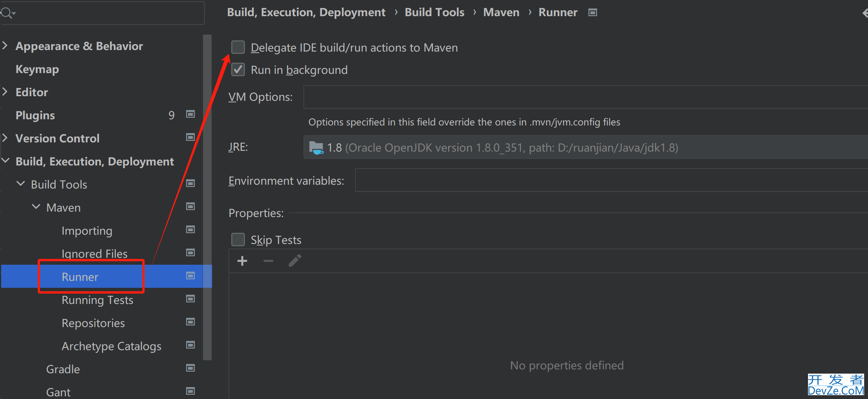Click the JDK folder icon in JRE field
This screenshot has height=399, width=868.
pos(316,148)
